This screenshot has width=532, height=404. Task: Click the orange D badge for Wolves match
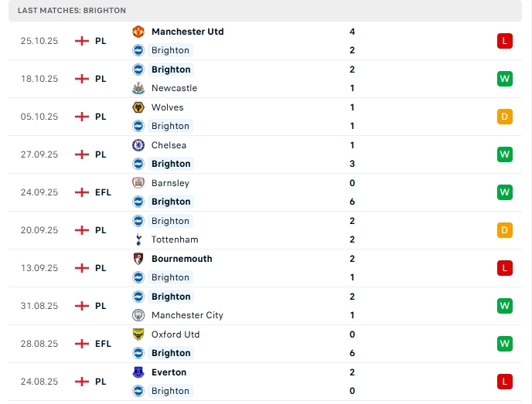click(505, 117)
